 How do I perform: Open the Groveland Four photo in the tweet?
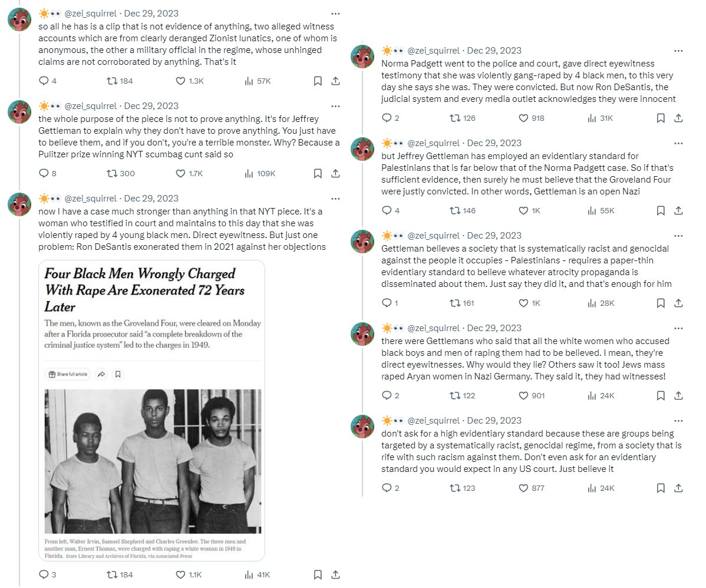coord(153,461)
